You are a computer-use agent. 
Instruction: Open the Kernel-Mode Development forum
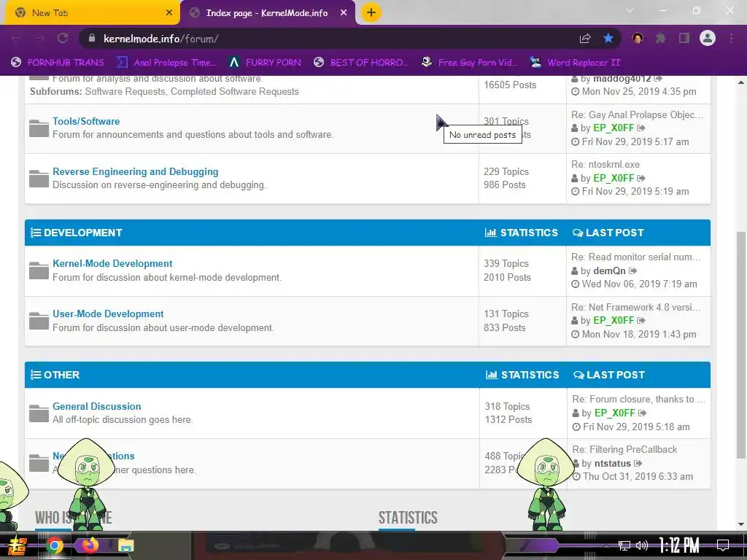(x=112, y=263)
